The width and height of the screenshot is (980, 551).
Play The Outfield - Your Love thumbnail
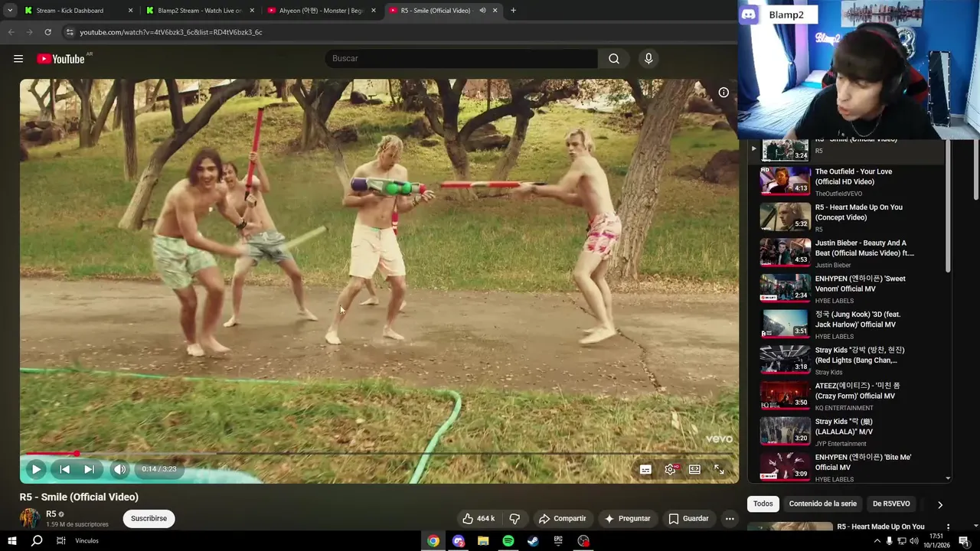[785, 181]
